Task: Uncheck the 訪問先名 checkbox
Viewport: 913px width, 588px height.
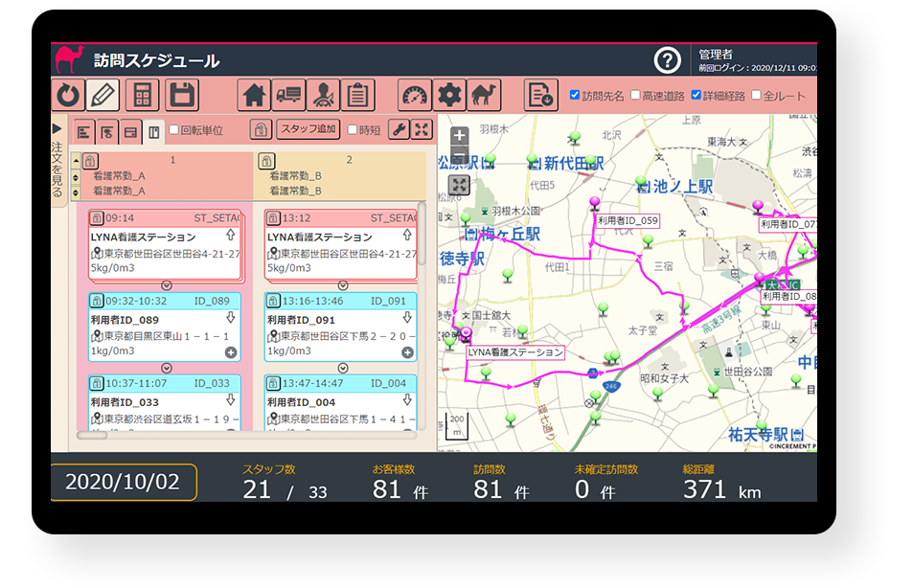Action: coord(575,95)
